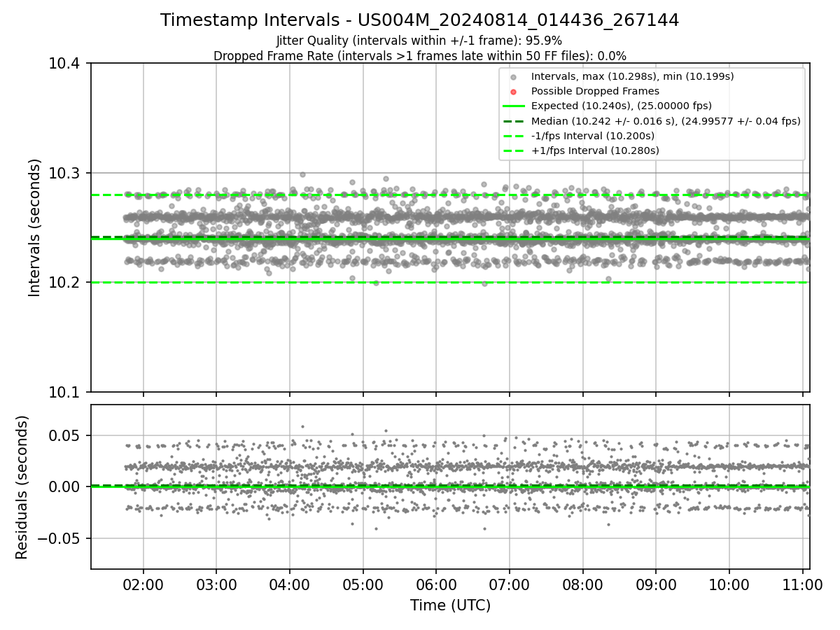Click legend entry '-1/fps Interval (10.200s)'
Viewport: 840px width, 630px height.
coord(593,136)
